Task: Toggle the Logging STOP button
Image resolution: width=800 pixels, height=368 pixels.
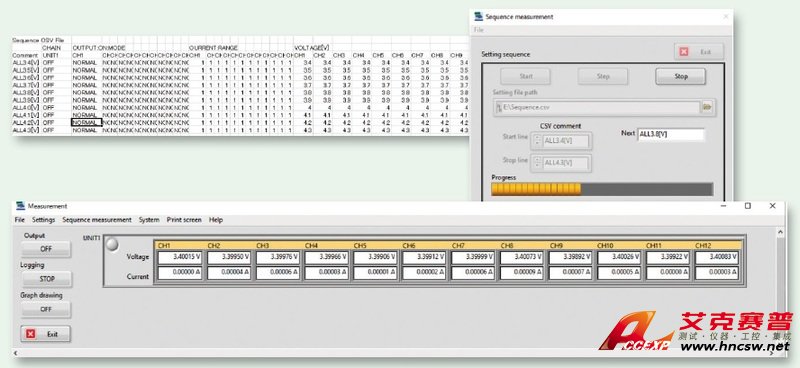Action: 46,279
